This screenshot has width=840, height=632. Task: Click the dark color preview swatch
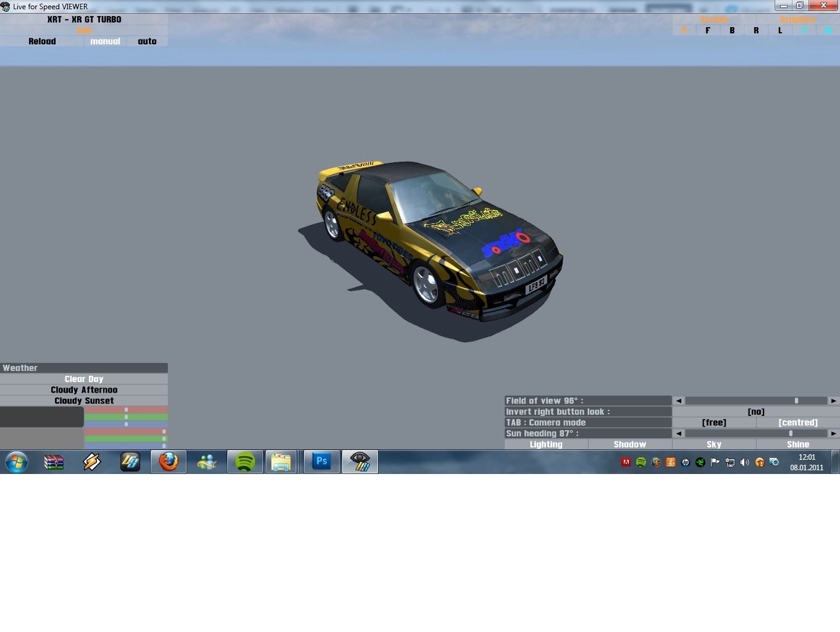41,417
